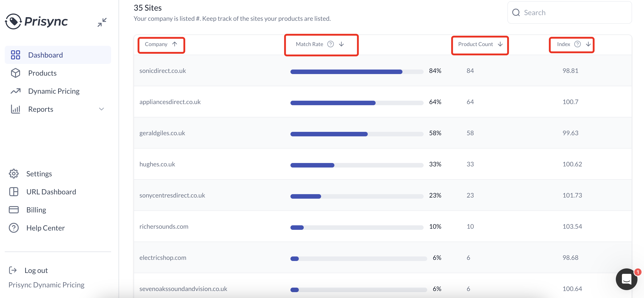This screenshot has width=644, height=298.
Task: Click the Match Rate help question icon
Action: point(331,44)
